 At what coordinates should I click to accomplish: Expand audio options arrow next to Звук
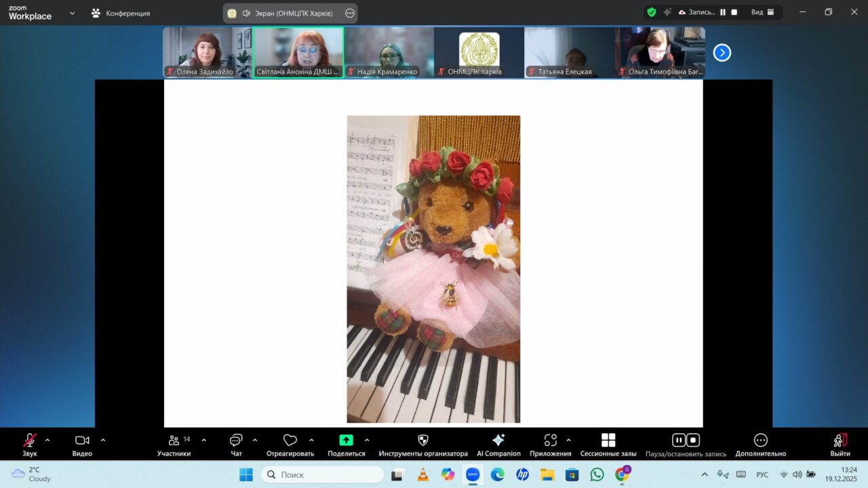[x=47, y=440]
